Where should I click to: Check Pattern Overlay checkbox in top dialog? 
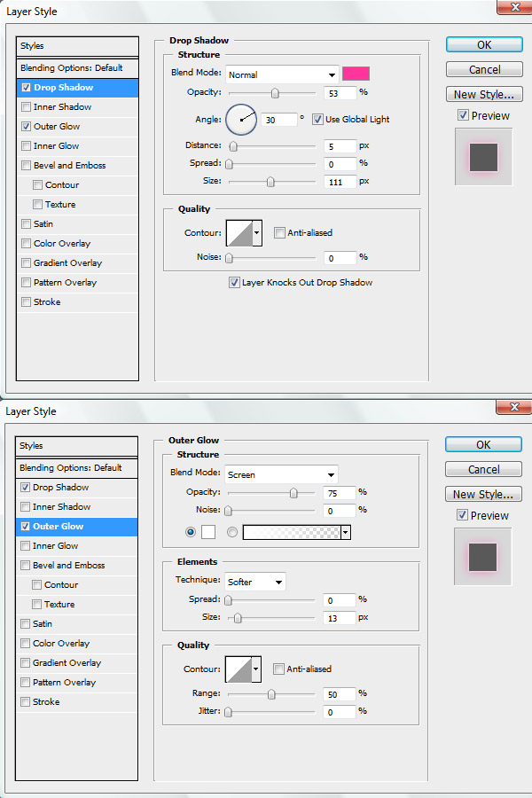26,283
